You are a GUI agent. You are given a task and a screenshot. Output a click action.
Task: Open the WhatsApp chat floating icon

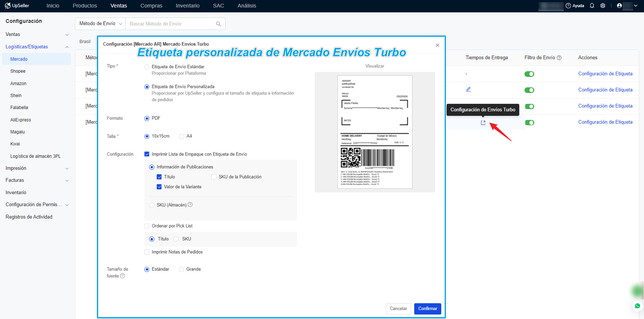(637, 306)
